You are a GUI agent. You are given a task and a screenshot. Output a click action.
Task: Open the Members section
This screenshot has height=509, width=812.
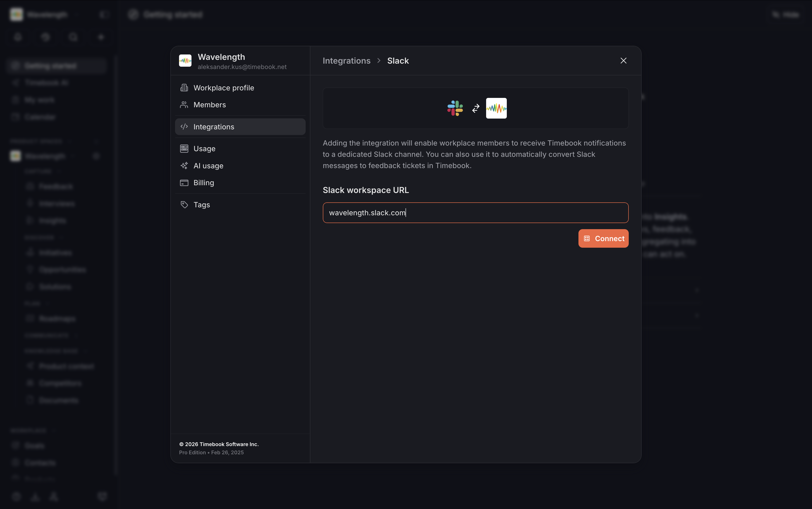(240, 105)
